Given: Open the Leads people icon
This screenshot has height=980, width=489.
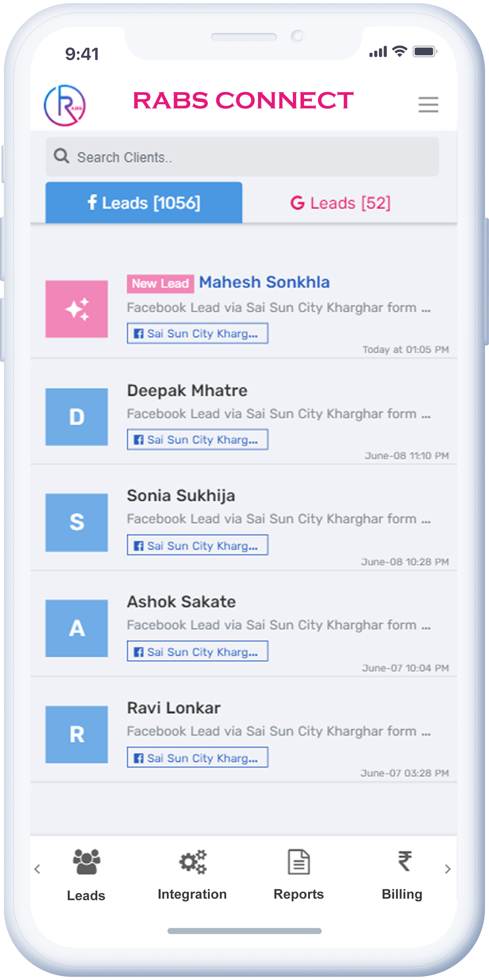Looking at the screenshot, I should click(x=86, y=862).
